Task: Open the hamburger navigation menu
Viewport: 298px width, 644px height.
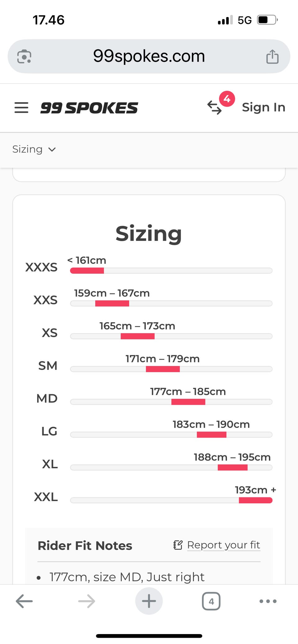Action: click(x=21, y=108)
